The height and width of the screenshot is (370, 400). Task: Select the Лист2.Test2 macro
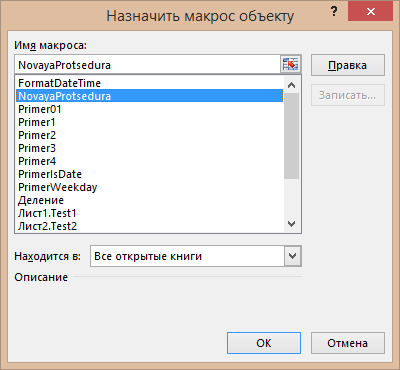[149, 226]
